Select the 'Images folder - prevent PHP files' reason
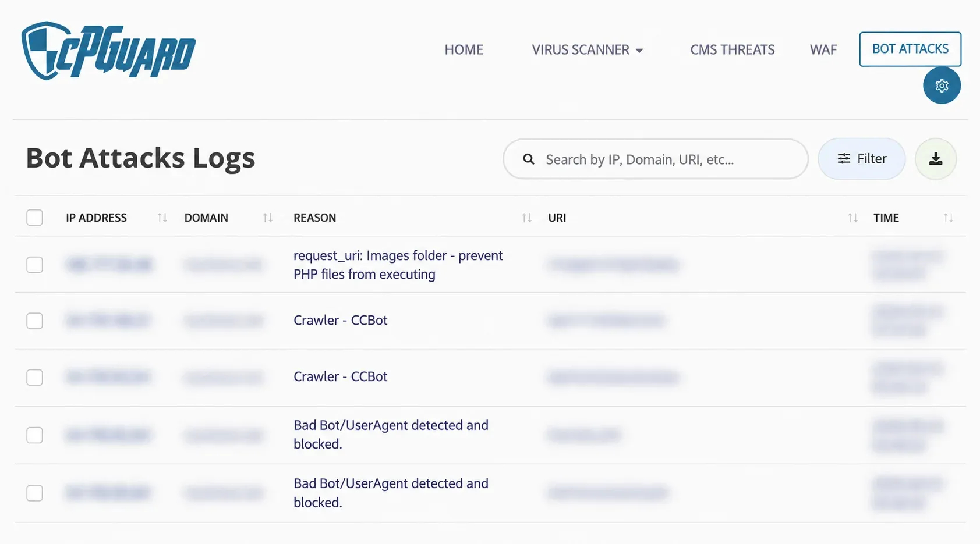 [x=398, y=265]
